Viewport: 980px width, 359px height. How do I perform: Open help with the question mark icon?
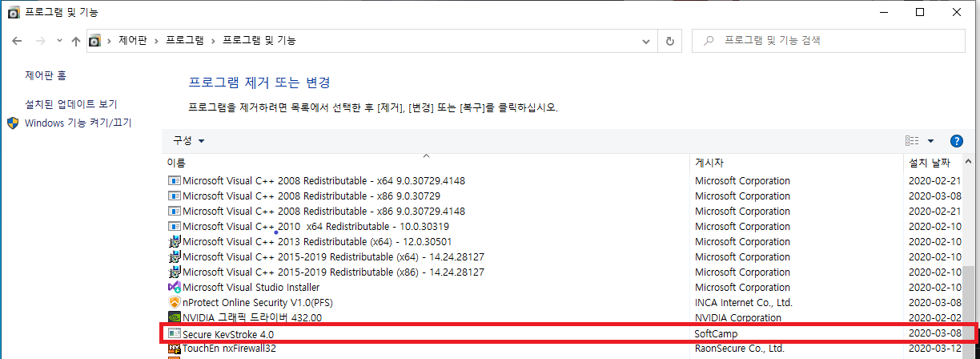(956, 140)
